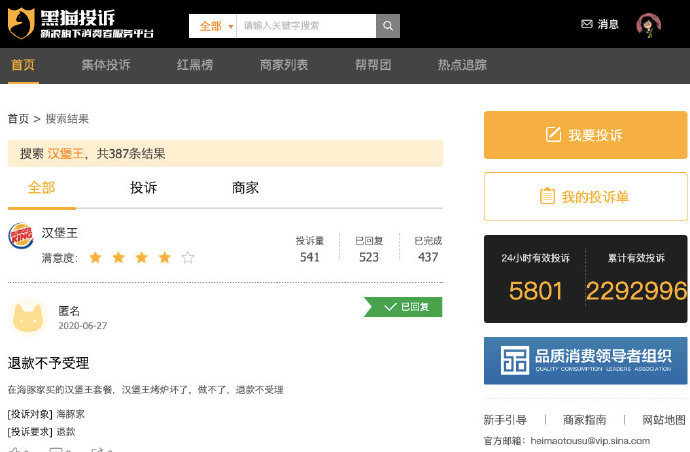This screenshot has width=690, height=452.
Task: Open the 新手引导 link
Action: pyautogui.click(x=505, y=420)
